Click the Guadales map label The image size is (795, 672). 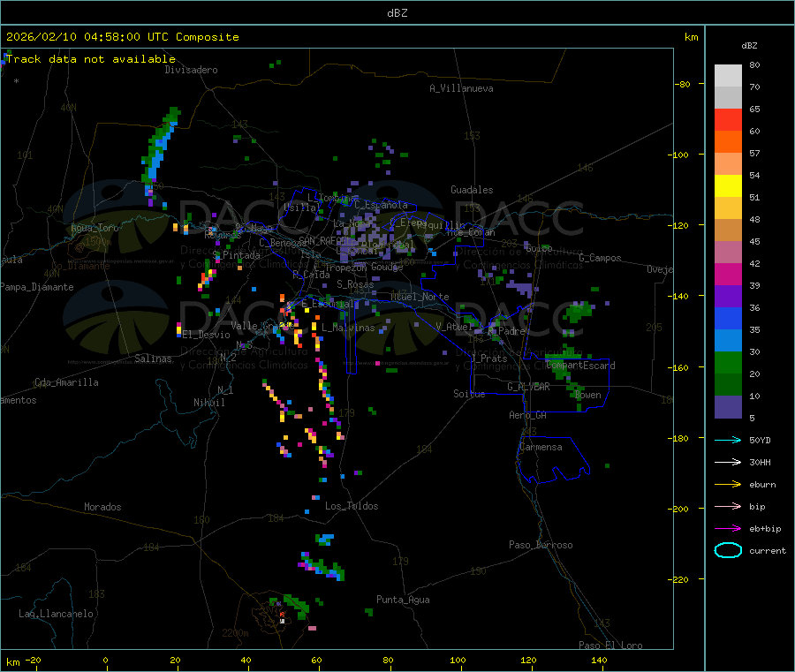point(472,190)
